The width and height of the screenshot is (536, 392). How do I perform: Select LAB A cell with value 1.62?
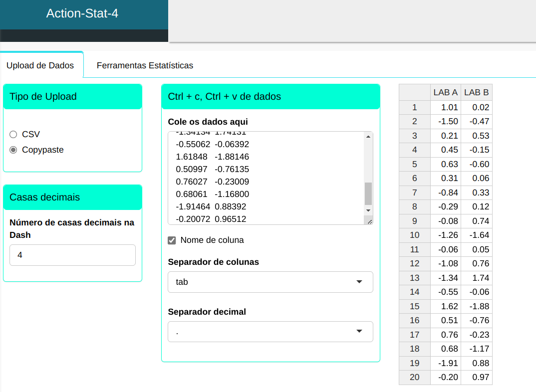(x=445, y=306)
